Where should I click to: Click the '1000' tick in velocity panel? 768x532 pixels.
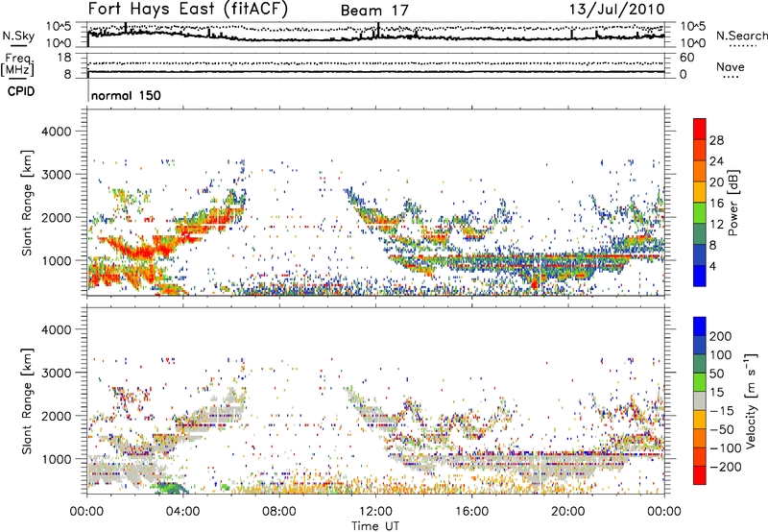(56, 459)
